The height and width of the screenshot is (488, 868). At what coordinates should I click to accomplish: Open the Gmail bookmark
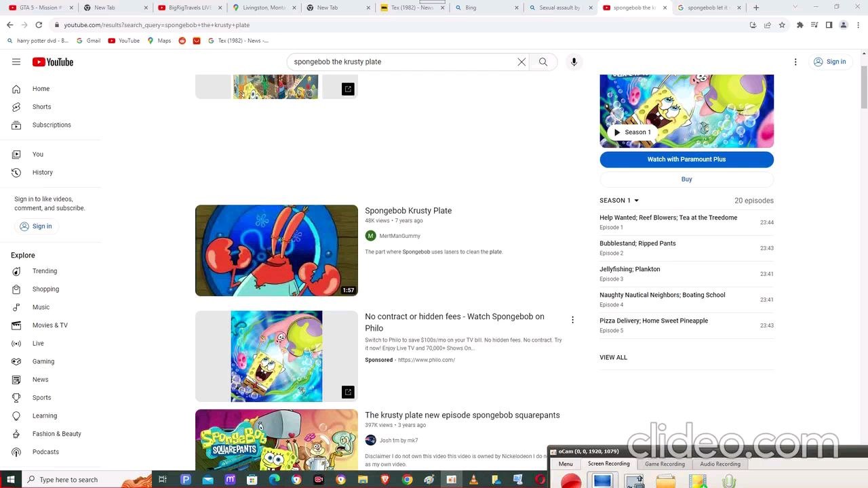click(89, 41)
